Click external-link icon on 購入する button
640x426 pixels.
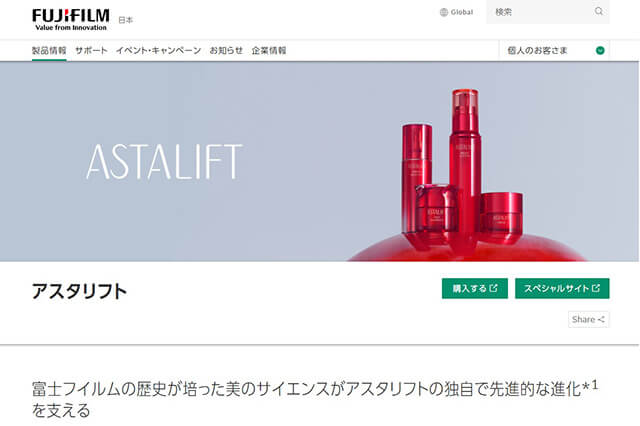tap(493, 288)
